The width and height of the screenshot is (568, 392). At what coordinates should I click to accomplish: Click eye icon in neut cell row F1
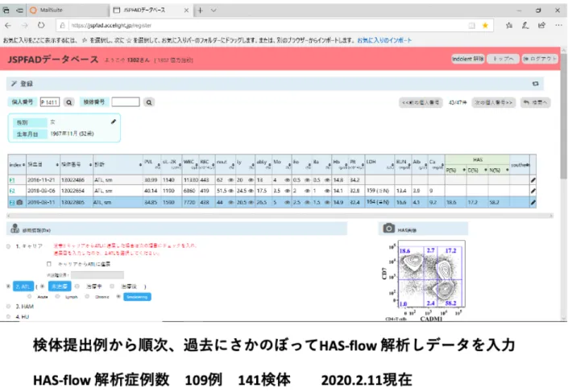tap(230, 179)
